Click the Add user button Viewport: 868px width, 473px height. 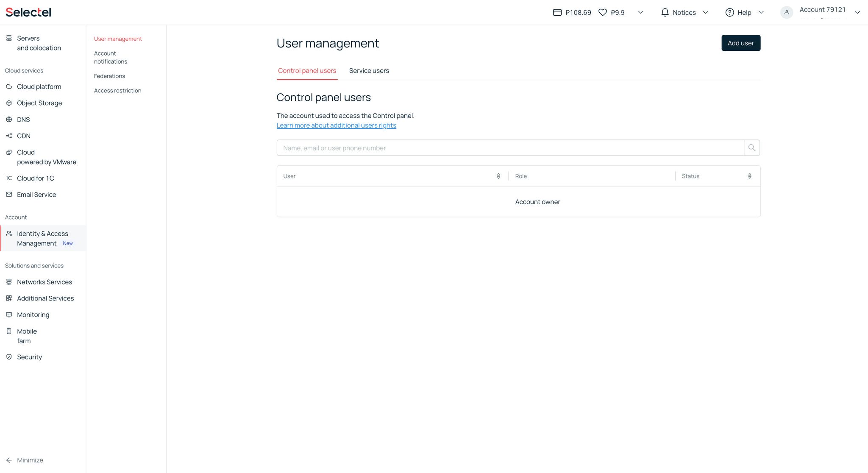740,43
